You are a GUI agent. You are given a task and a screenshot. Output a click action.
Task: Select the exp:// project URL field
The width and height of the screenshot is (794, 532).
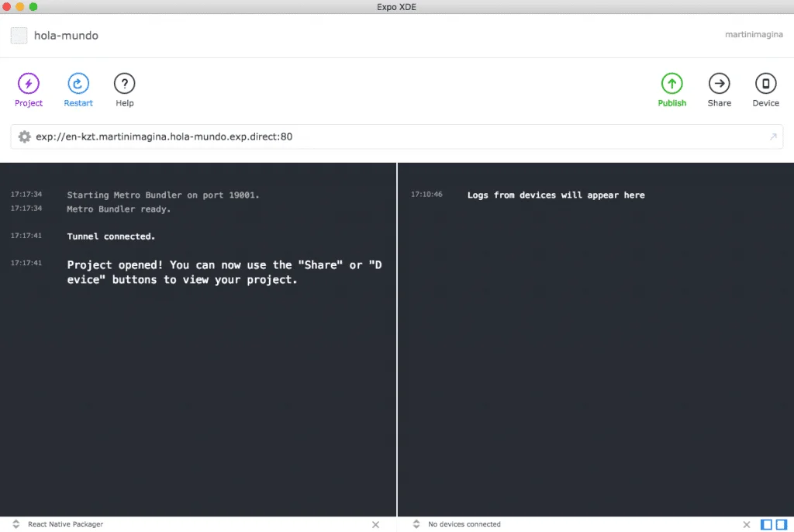397,136
